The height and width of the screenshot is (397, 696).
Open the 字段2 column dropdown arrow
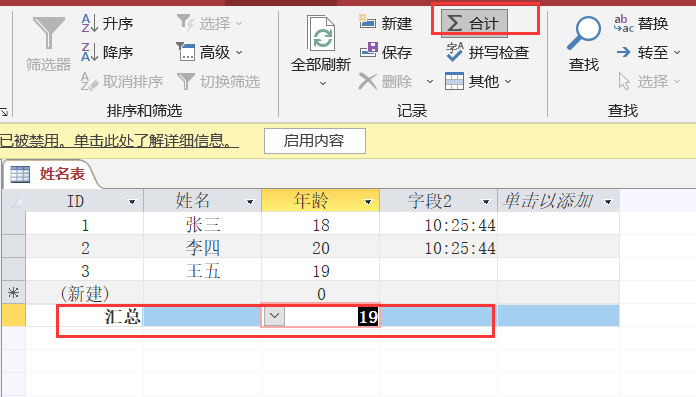(486, 202)
